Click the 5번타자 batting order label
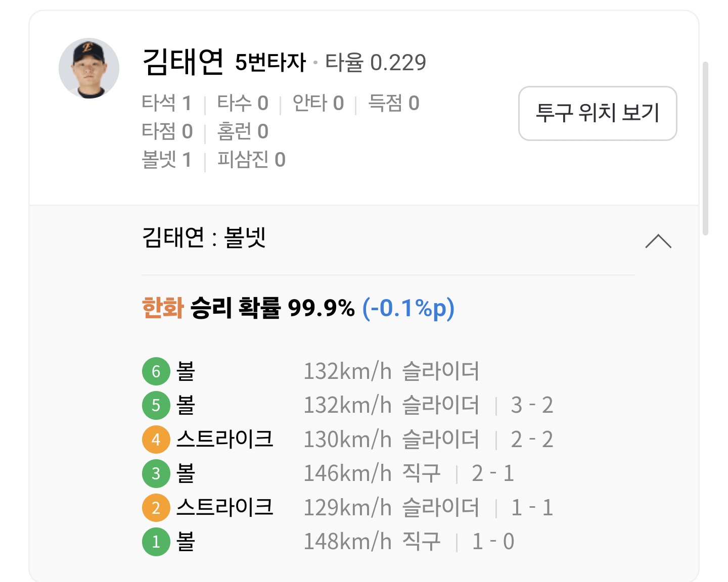The height and width of the screenshot is (582, 728). point(270,63)
